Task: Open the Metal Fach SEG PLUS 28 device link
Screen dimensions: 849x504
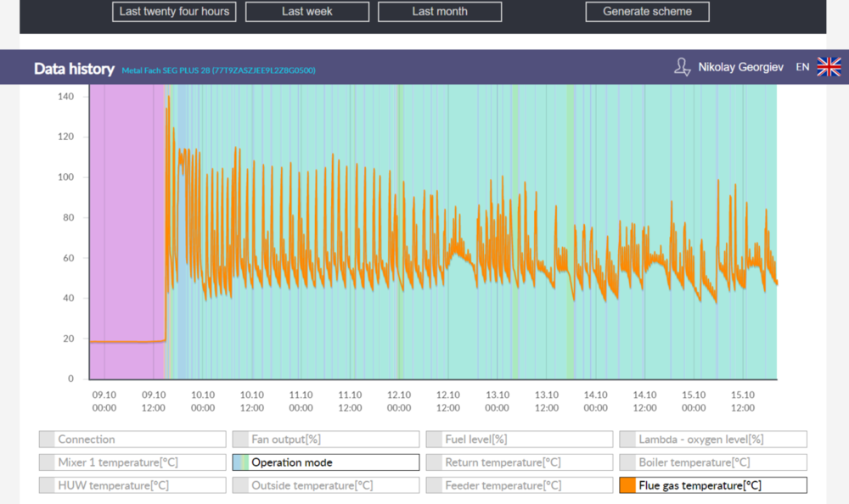Action: [218, 70]
